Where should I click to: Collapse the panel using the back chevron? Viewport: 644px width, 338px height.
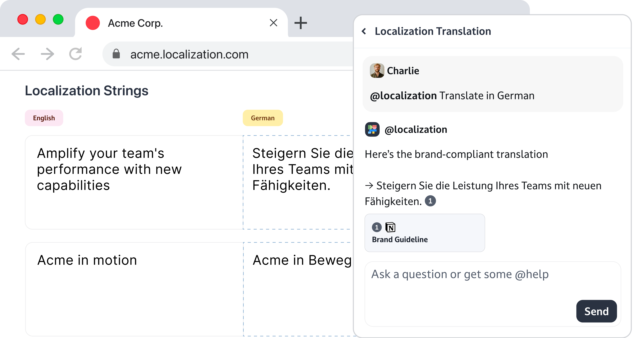tap(364, 31)
